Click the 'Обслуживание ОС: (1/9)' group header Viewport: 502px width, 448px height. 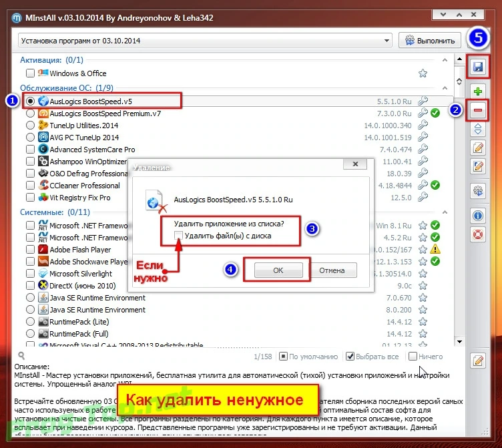(67, 87)
